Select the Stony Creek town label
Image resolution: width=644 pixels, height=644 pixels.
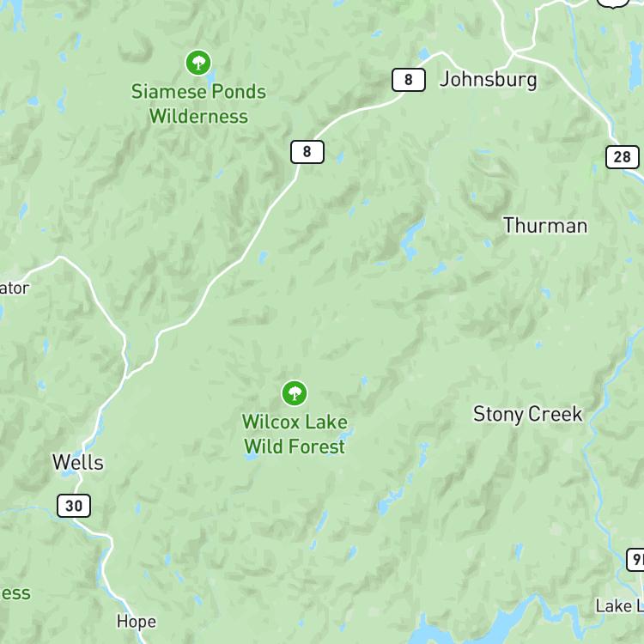click(x=528, y=414)
